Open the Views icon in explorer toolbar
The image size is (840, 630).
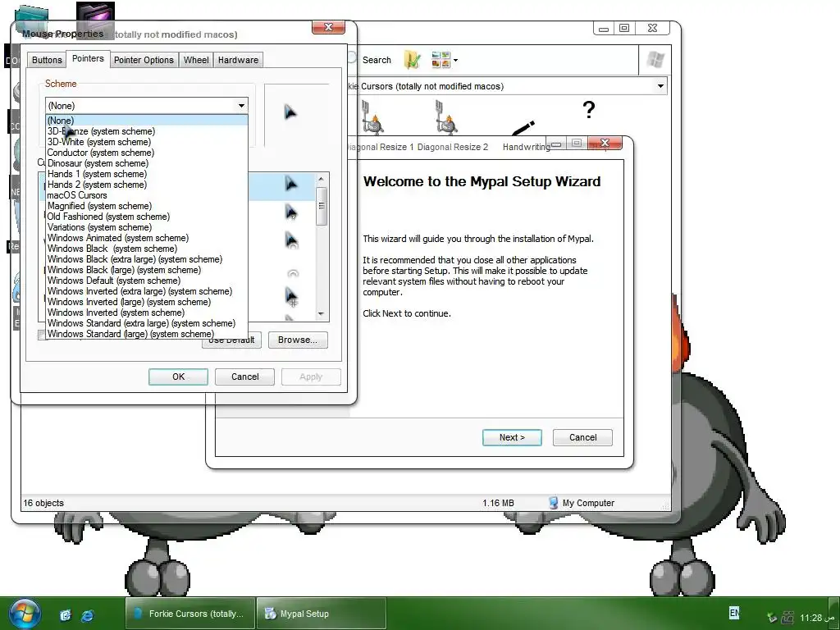[441, 60]
